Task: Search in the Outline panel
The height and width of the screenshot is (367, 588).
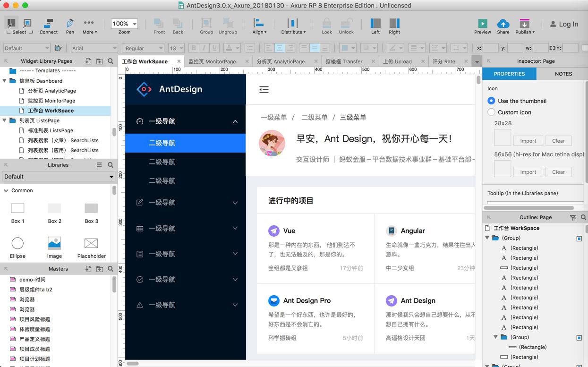Action: pos(583,217)
